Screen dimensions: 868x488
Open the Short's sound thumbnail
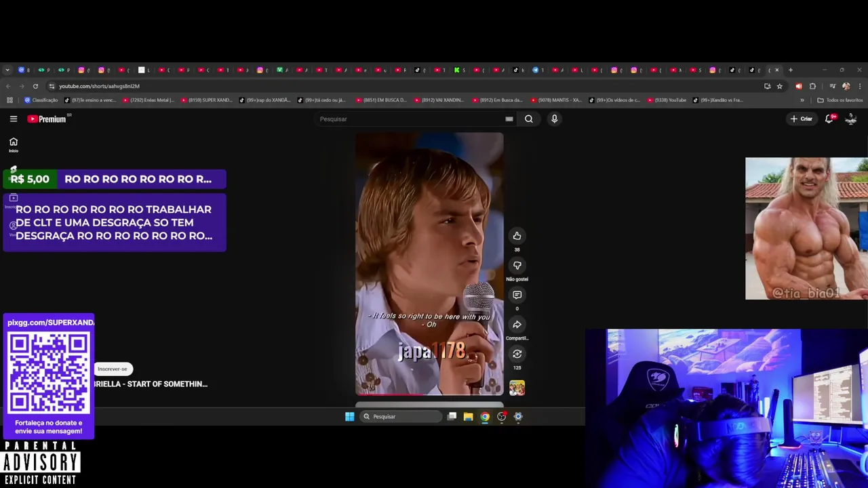[517, 388]
